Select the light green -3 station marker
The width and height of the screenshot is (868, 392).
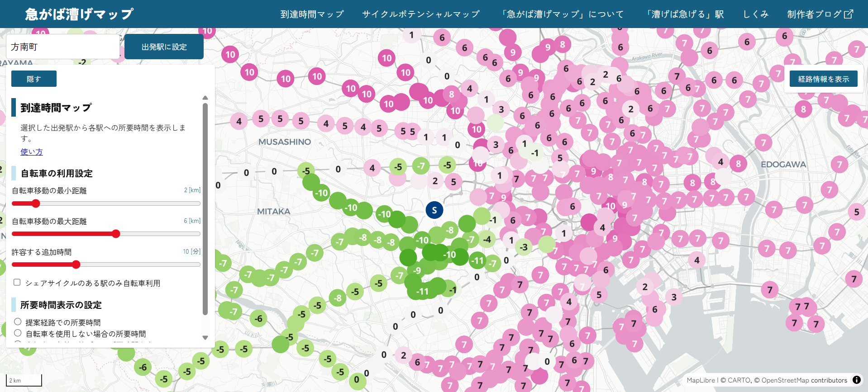(x=523, y=247)
